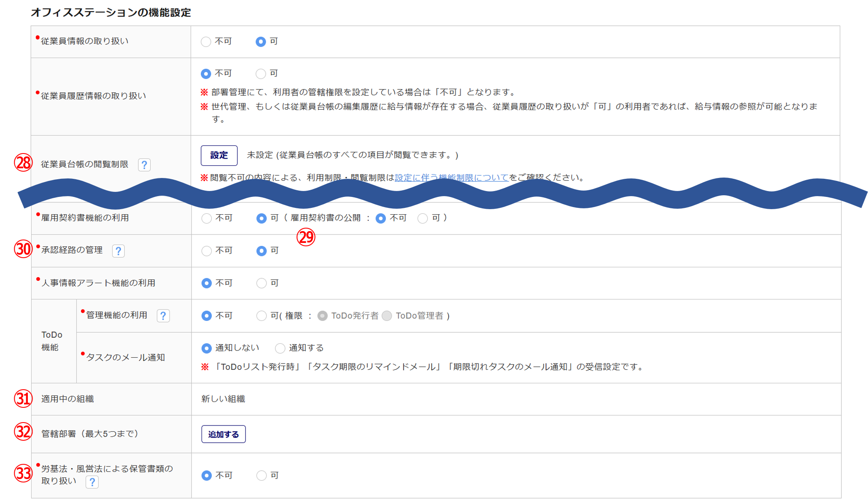Image resolution: width=868 pixels, height=501 pixels.
Task: Choose 通知する for タスクのメール通知
Action: [x=280, y=348]
